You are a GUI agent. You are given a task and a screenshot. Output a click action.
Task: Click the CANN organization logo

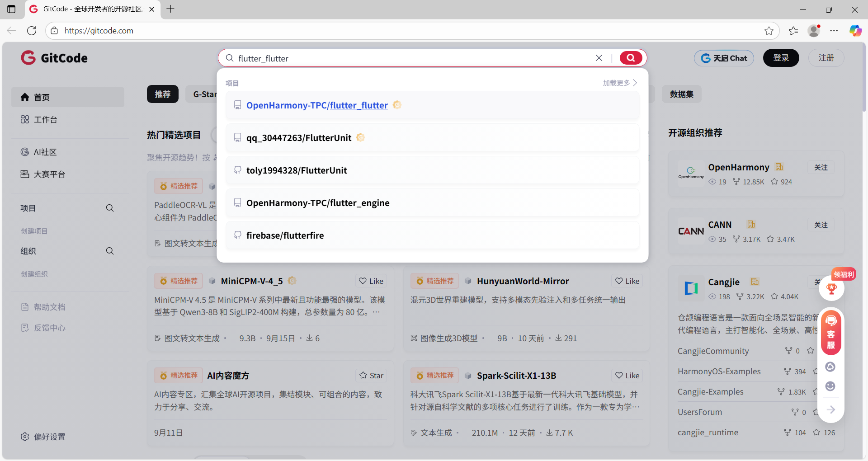[x=691, y=231]
